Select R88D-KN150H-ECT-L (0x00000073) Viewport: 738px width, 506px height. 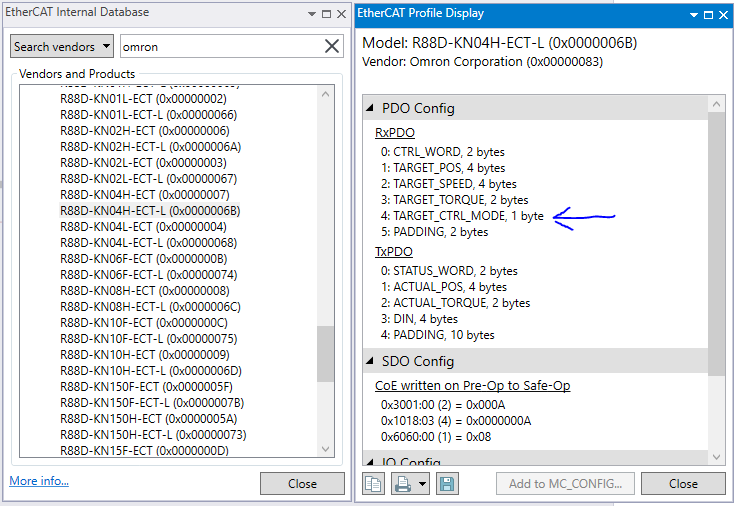click(x=153, y=435)
